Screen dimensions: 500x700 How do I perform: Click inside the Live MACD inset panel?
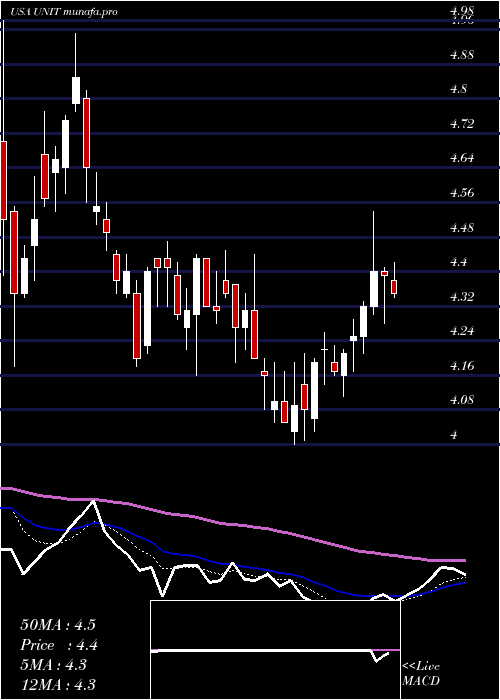pos(275,650)
